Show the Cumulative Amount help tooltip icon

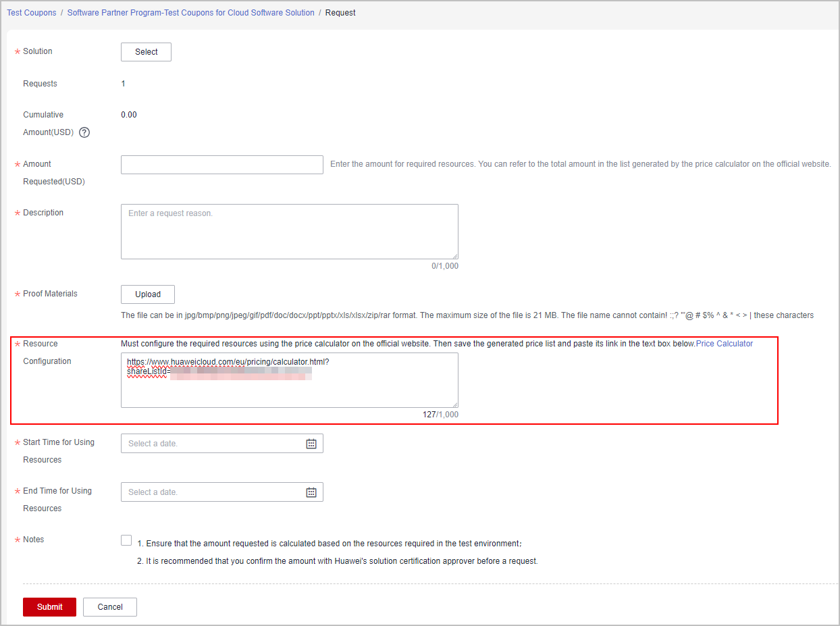point(84,132)
